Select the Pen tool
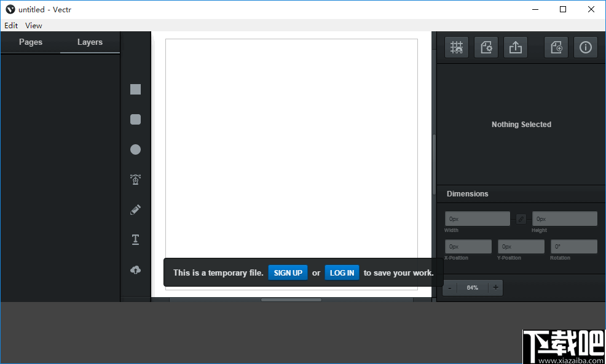 click(135, 179)
